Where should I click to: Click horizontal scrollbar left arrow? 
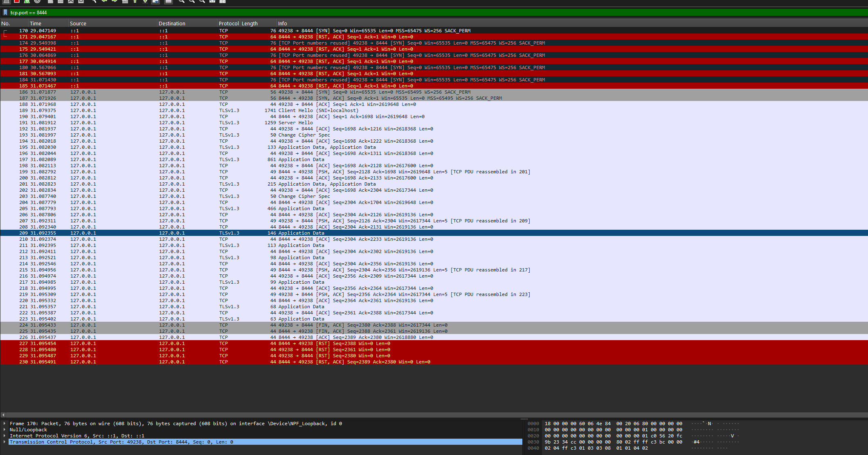tap(3, 415)
